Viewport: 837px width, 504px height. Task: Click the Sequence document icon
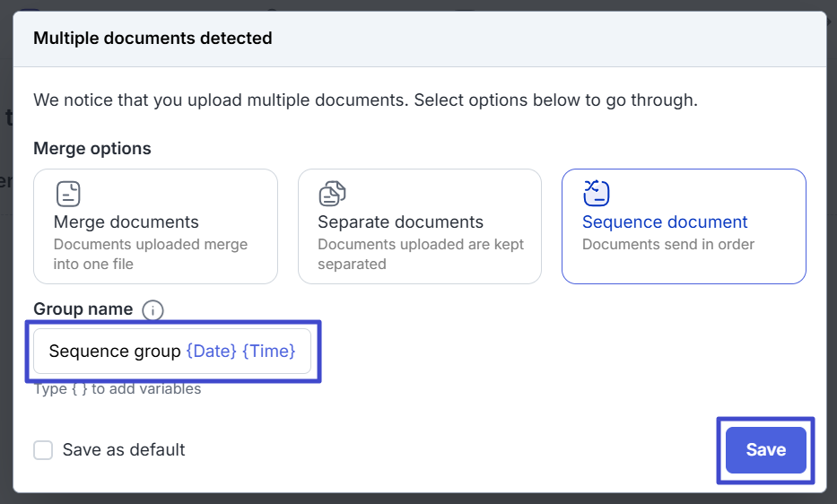[x=597, y=193]
